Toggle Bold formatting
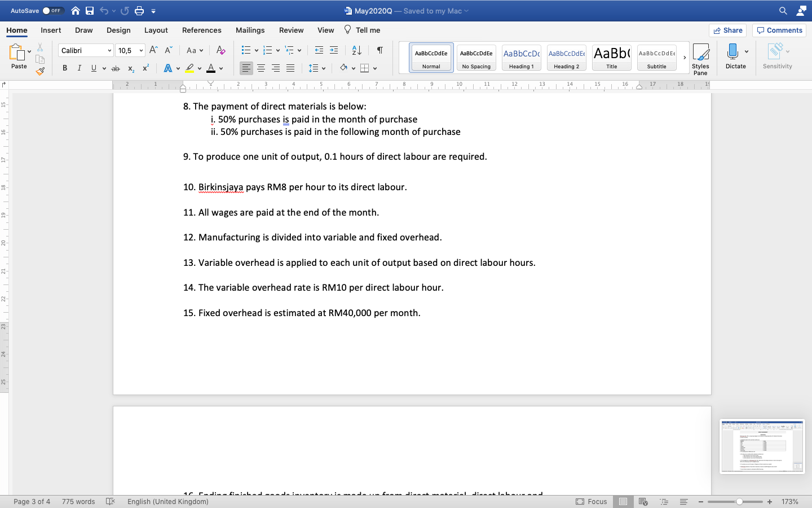812x508 pixels. point(64,68)
